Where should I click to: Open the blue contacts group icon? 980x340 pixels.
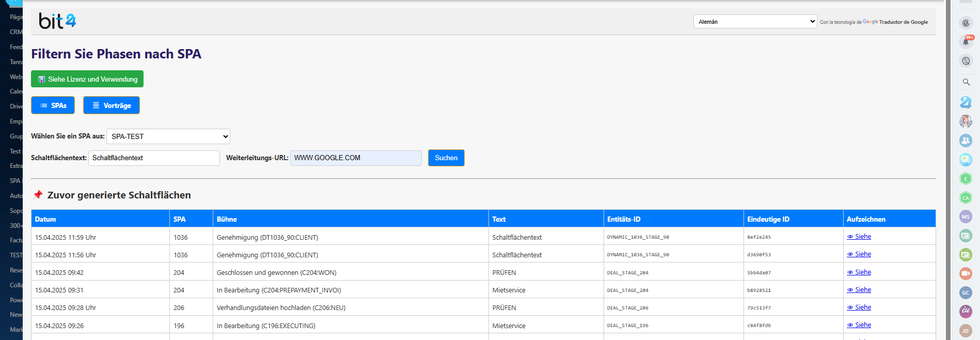966,141
